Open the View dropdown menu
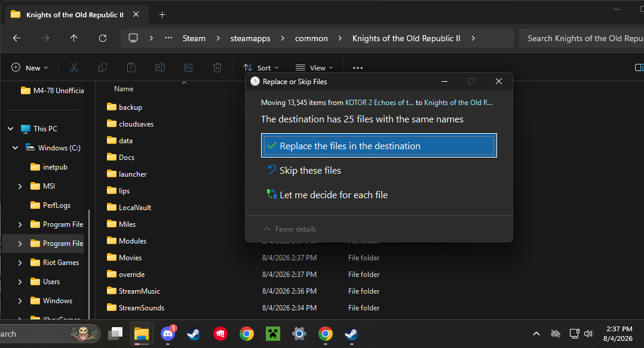 314,67
